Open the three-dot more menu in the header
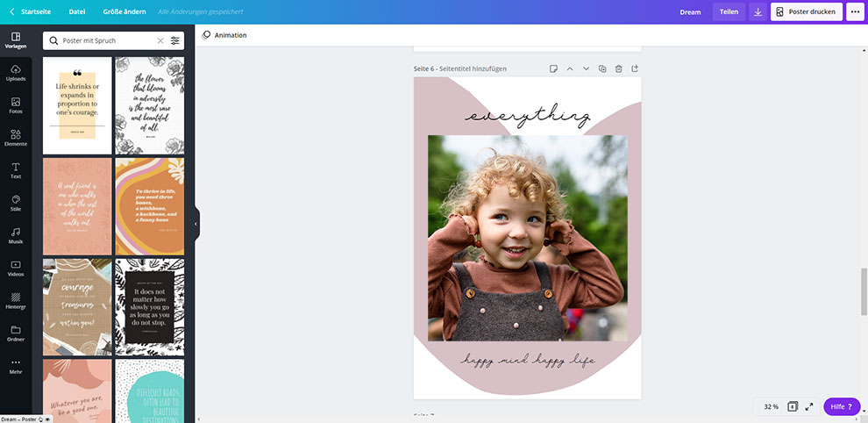 pyautogui.click(x=855, y=11)
